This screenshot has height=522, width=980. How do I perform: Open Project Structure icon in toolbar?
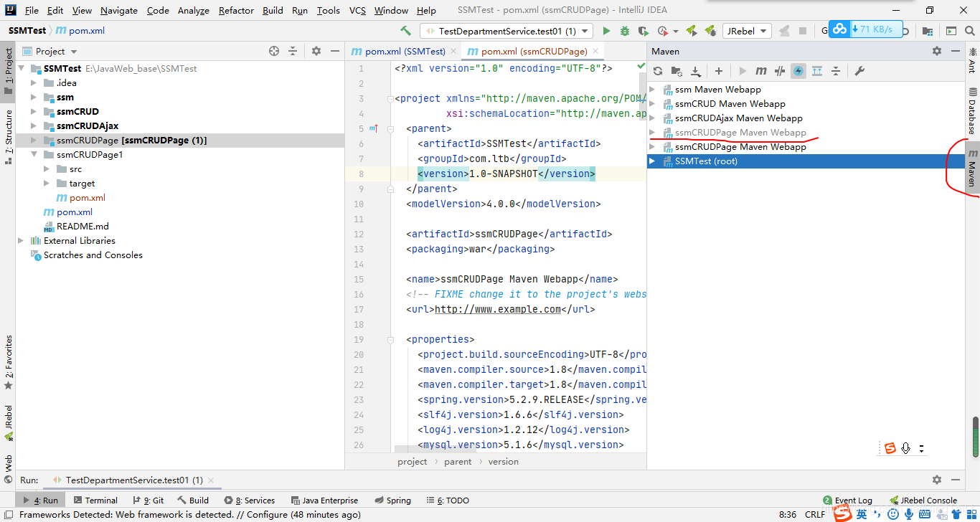928,31
